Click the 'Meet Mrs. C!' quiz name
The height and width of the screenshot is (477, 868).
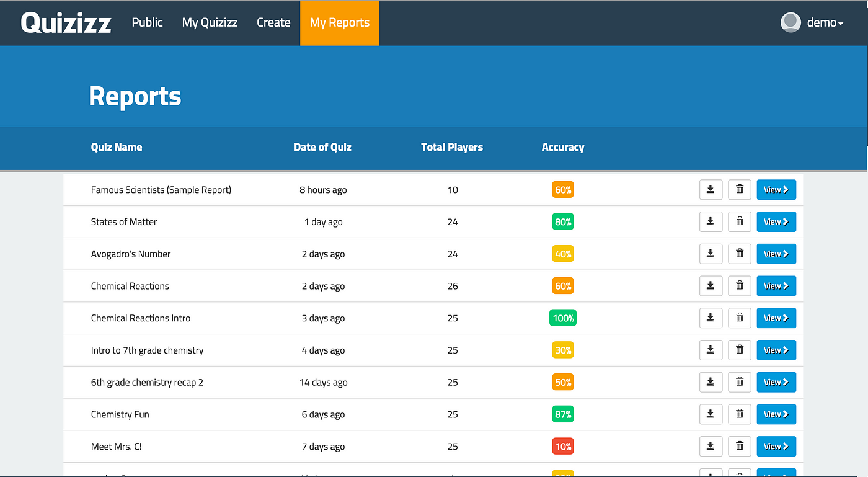coord(117,447)
